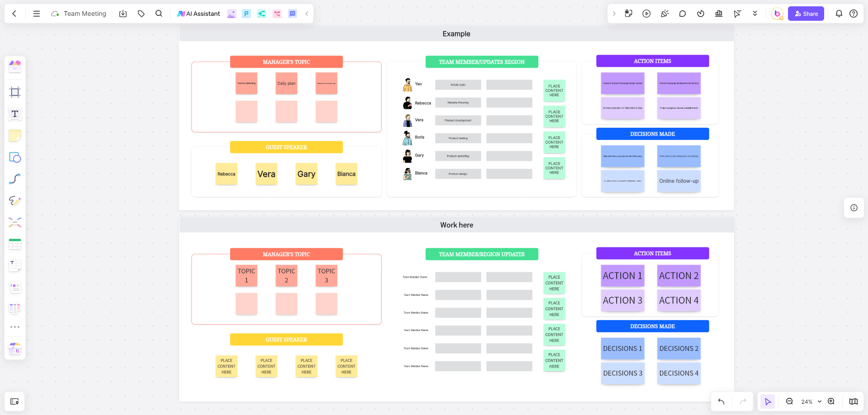
Task: Undo the last action
Action: [x=722, y=401]
